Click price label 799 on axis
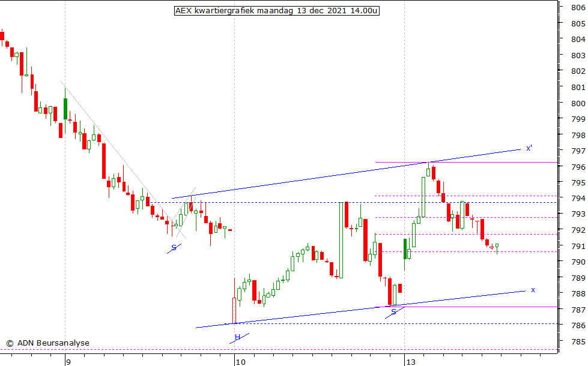588x366 pixels. pyautogui.click(x=578, y=119)
